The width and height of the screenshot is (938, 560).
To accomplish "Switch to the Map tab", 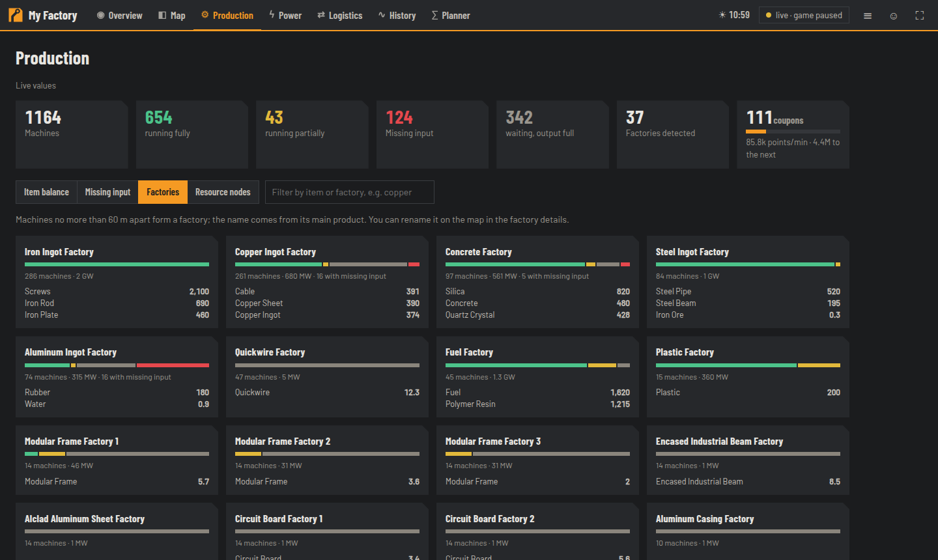I will (172, 16).
